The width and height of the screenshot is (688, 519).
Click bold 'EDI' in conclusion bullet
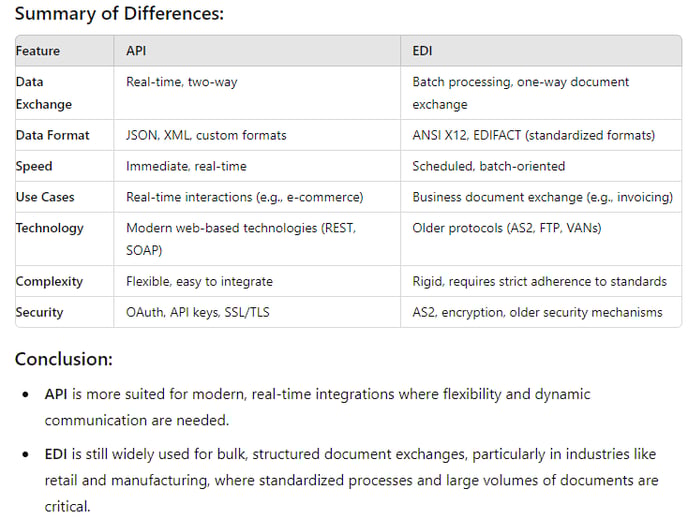[x=56, y=454]
